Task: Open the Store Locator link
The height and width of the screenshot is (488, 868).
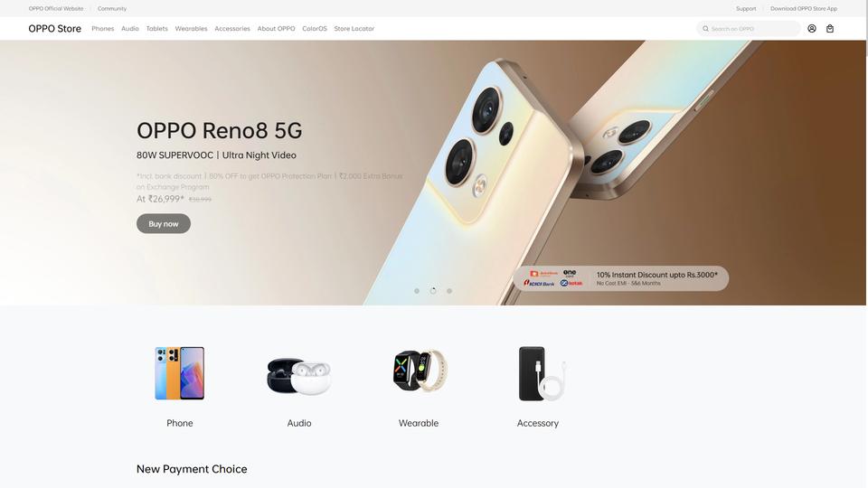Action: (x=354, y=29)
